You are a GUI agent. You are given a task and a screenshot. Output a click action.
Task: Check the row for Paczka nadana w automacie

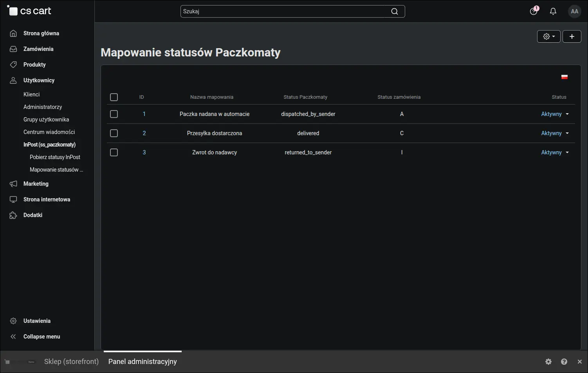pos(114,114)
